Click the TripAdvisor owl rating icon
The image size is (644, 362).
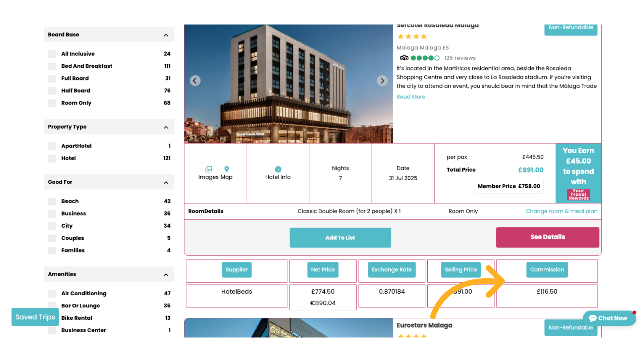[404, 58]
